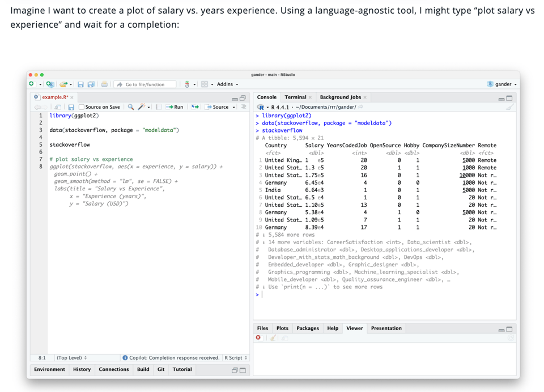Open the gander project menu

coord(503,83)
